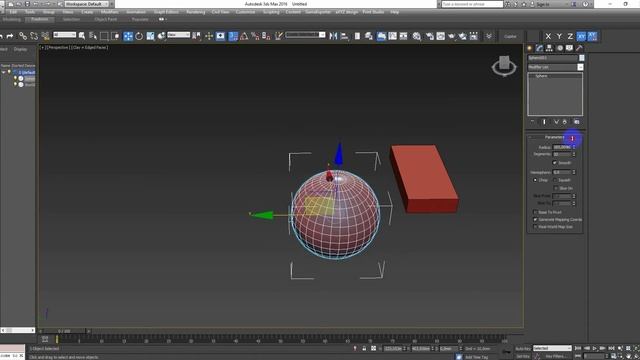Viewport: 640px width, 360px height.
Task: Click the Align tool icon
Action: point(344,36)
